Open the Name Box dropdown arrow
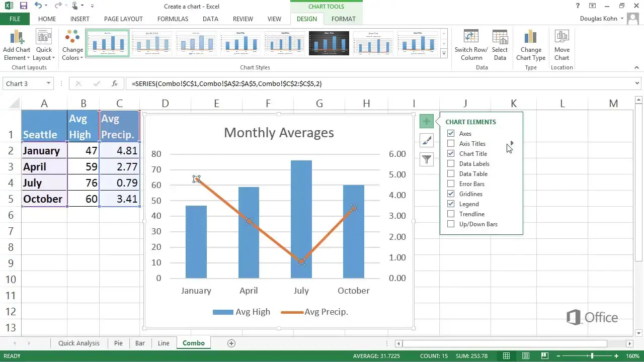 click(48, 83)
